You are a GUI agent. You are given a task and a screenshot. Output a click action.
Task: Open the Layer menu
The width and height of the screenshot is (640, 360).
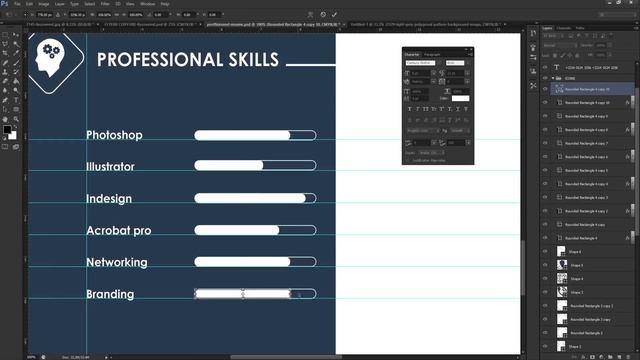60,4
